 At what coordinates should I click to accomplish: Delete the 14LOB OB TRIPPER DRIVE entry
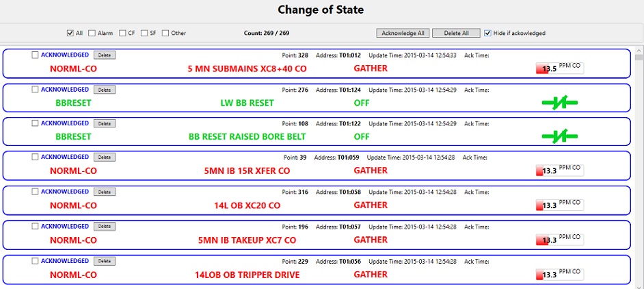[x=105, y=261]
